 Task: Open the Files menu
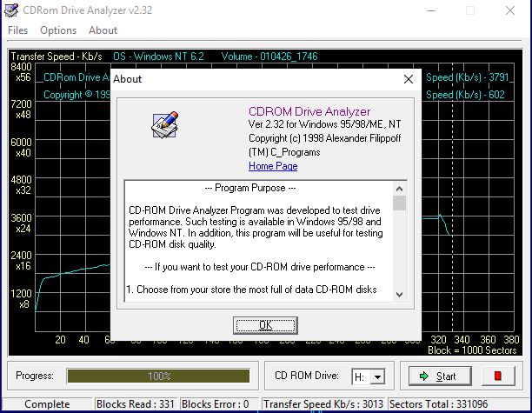[17, 30]
